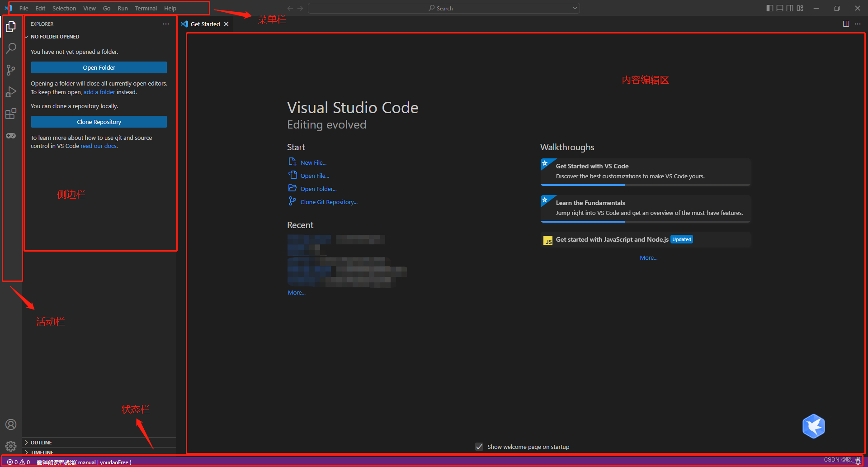Click the Clone Repository button

click(99, 122)
